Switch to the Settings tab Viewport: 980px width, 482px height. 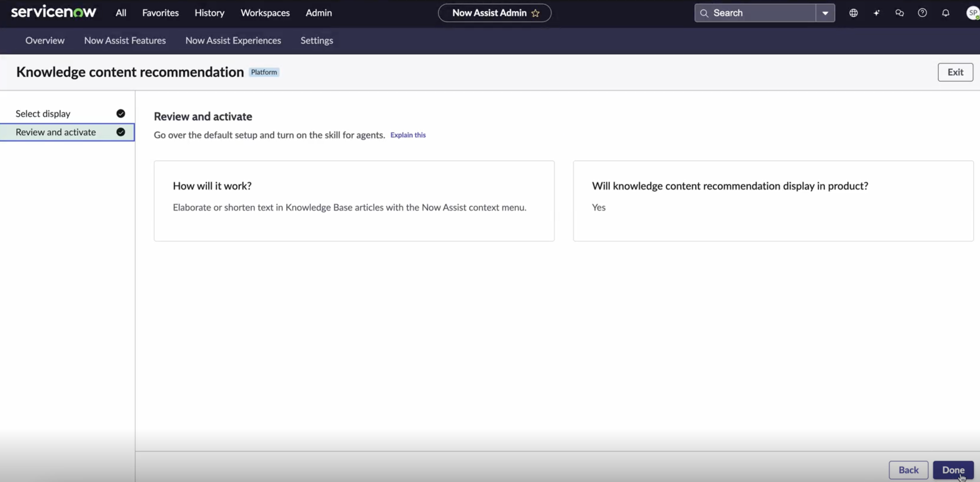pyautogui.click(x=317, y=40)
